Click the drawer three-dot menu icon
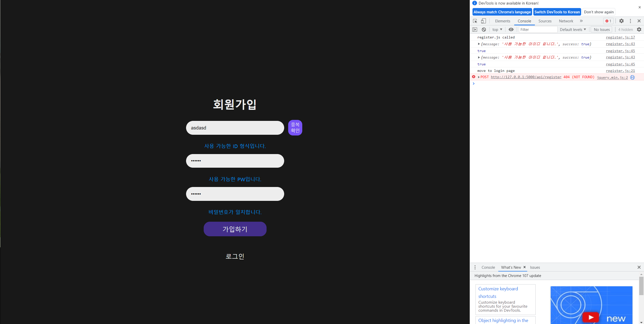 [x=475, y=267]
